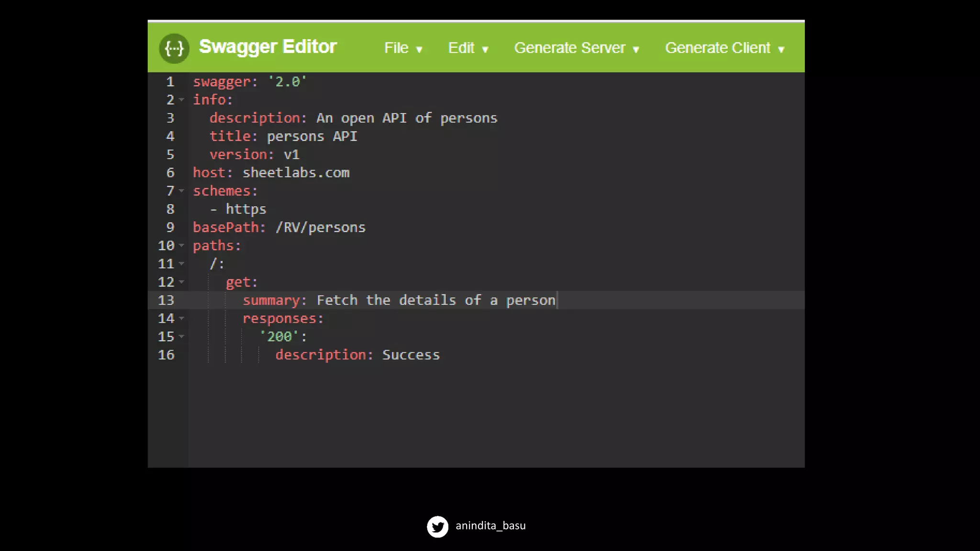Click the swagger version '2.0' string
Viewport: 980px width, 551px height.
click(x=287, y=82)
